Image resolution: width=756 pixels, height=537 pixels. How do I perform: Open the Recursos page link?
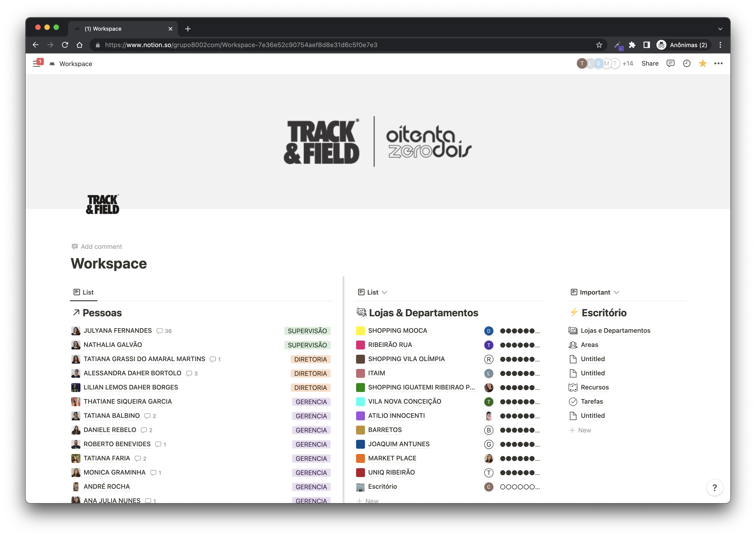click(x=594, y=387)
